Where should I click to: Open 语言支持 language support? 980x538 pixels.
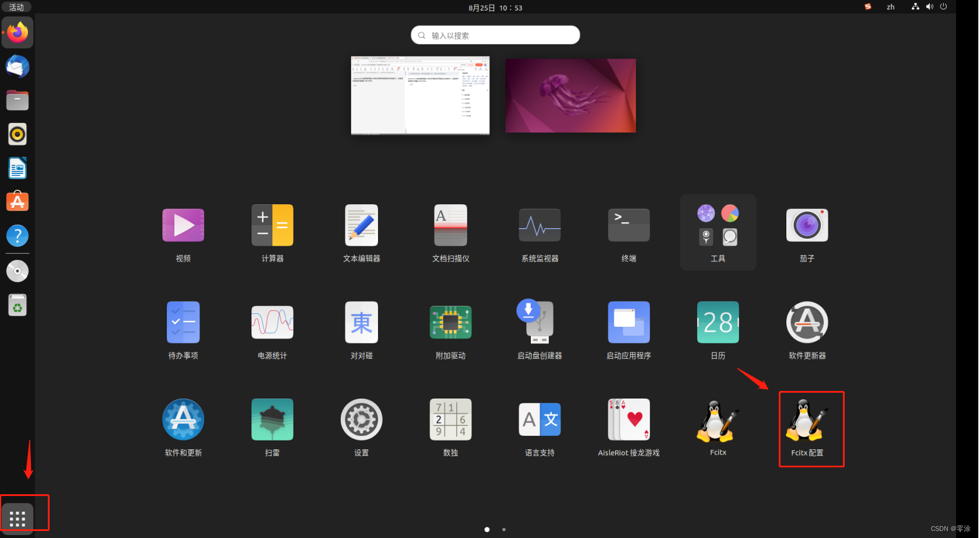coord(540,420)
